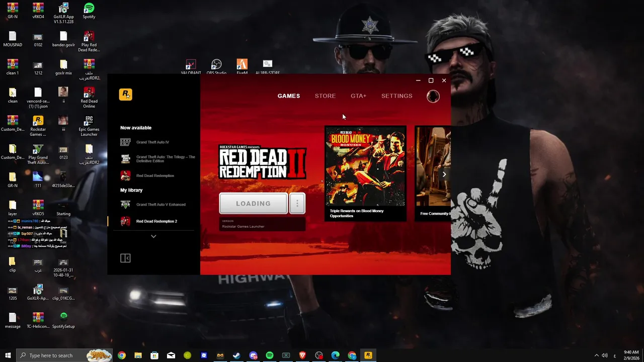Select the Play Red Dead Redemption shortcut

point(89,42)
